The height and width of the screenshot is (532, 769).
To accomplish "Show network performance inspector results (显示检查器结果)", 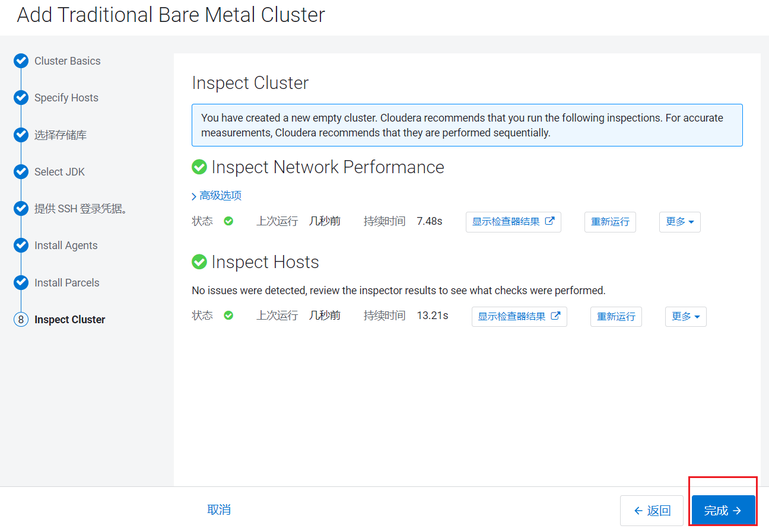I will (x=513, y=222).
